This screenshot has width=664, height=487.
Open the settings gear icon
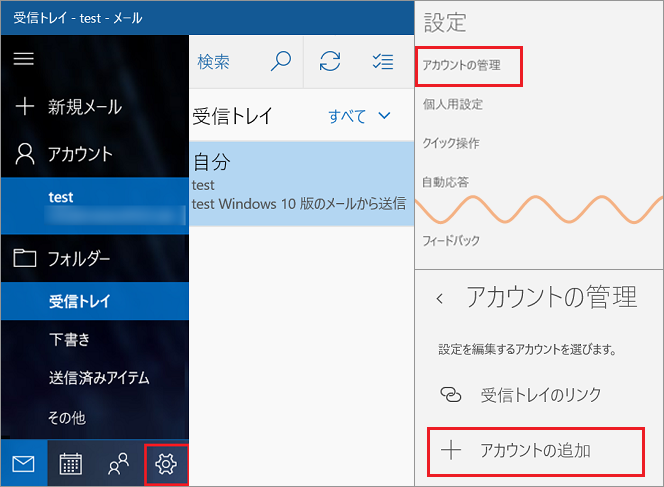coord(166,463)
